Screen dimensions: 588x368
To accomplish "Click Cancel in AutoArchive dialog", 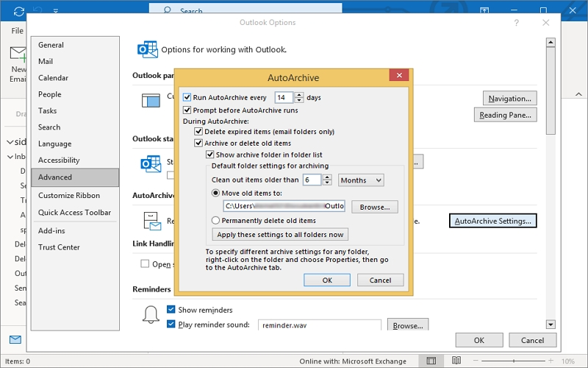I will [380, 280].
